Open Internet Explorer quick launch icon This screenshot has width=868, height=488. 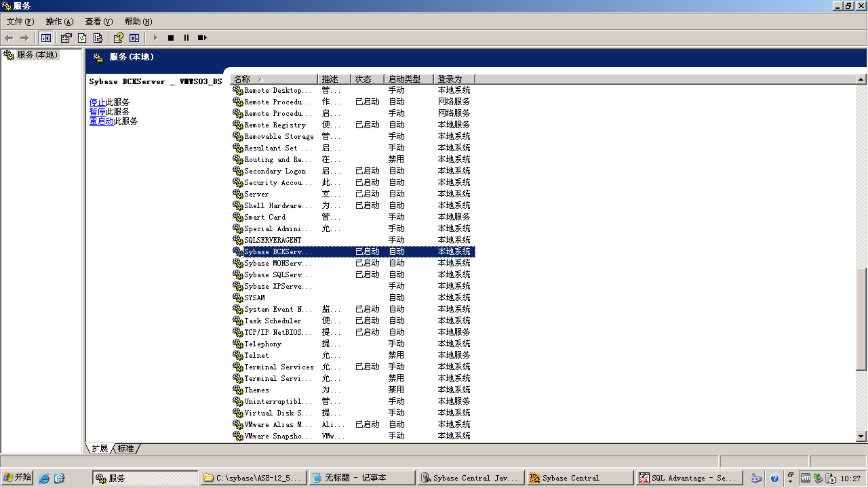point(44,478)
